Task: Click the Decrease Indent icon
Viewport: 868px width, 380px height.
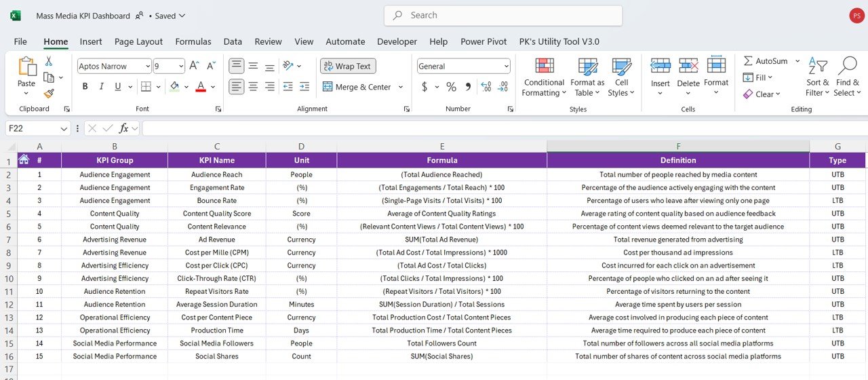Action: [x=288, y=87]
